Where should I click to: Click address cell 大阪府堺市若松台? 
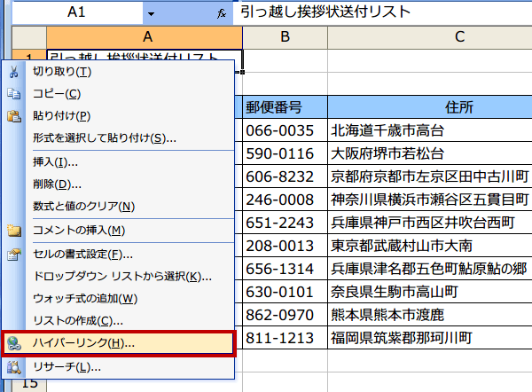[x=430, y=153]
